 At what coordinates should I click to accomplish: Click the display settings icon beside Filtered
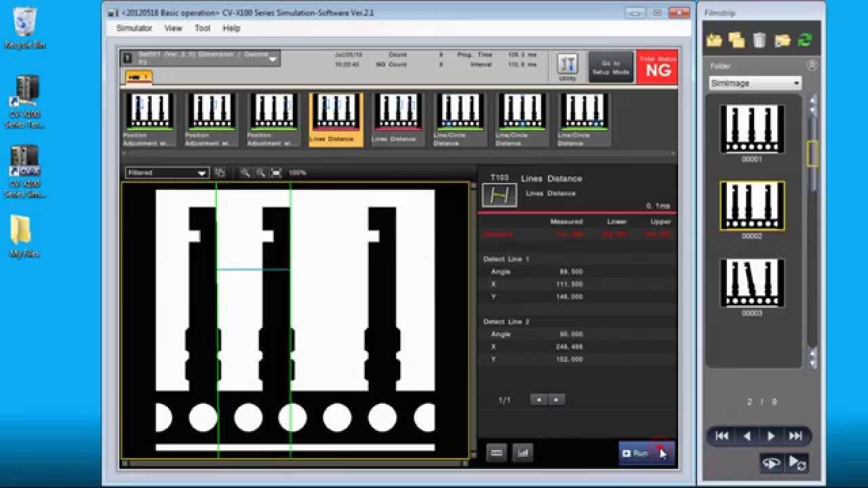[x=220, y=173]
